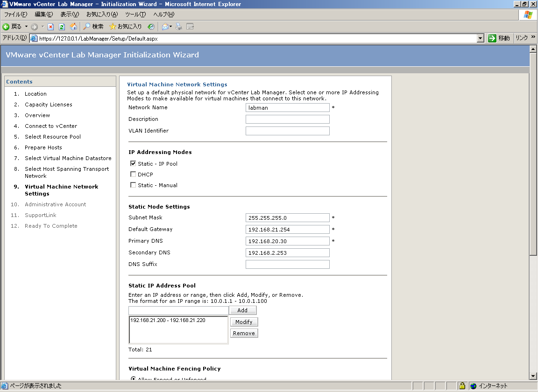This screenshot has width=538, height=392.
Task: Click the Print toolbar icon
Action: pos(179,27)
